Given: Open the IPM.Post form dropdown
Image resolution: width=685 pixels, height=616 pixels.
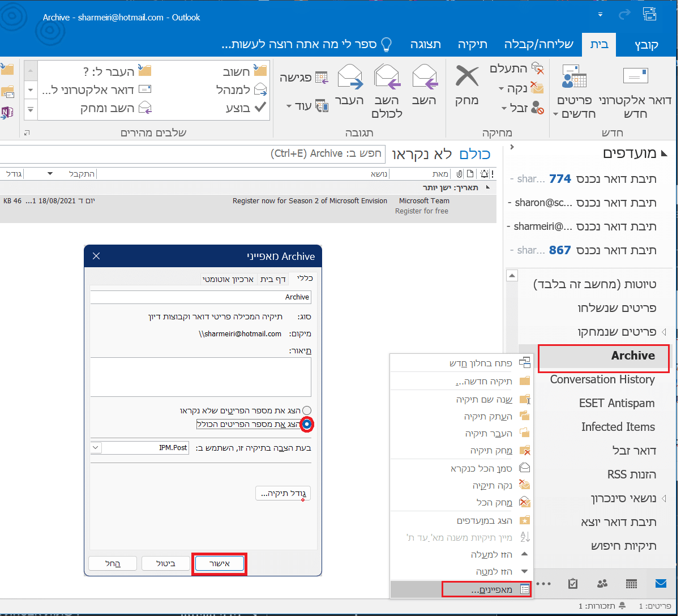Looking at the screenshot, I should [96, 447].
